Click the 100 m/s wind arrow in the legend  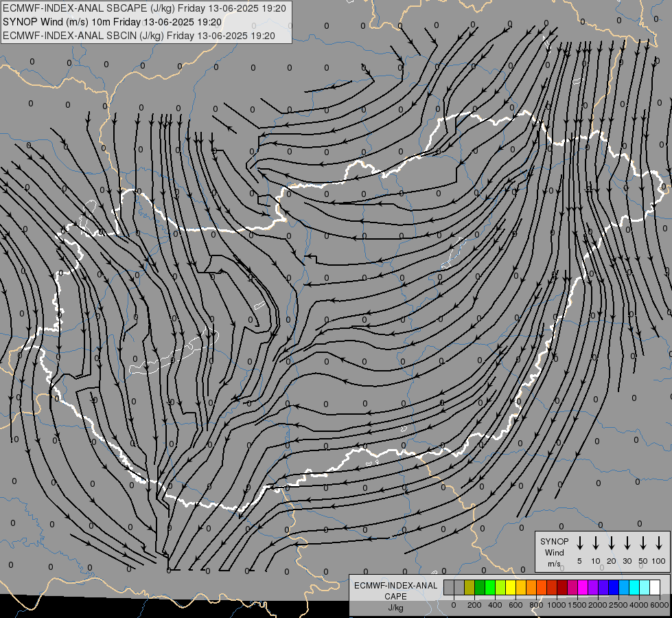659,543
